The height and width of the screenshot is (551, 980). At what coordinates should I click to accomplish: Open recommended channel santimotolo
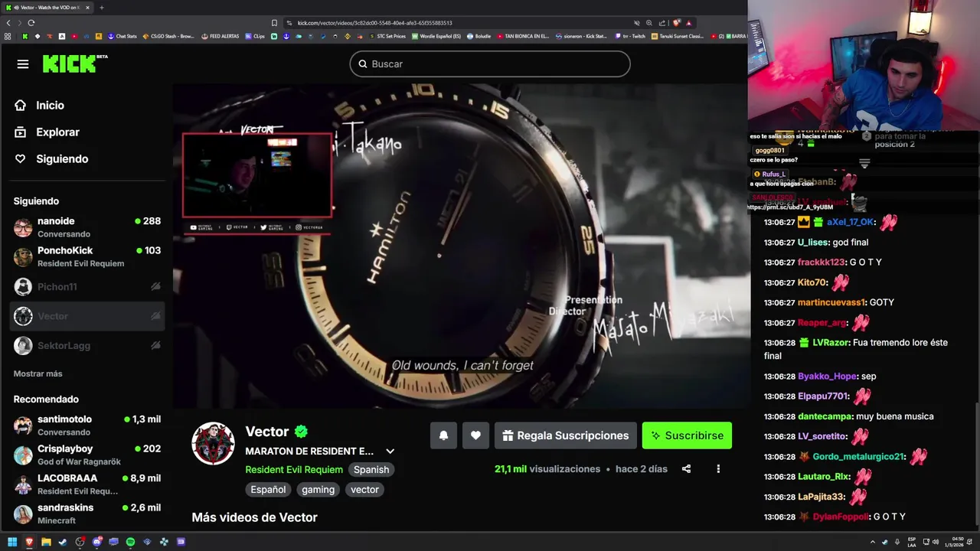[x=87, y=425]
